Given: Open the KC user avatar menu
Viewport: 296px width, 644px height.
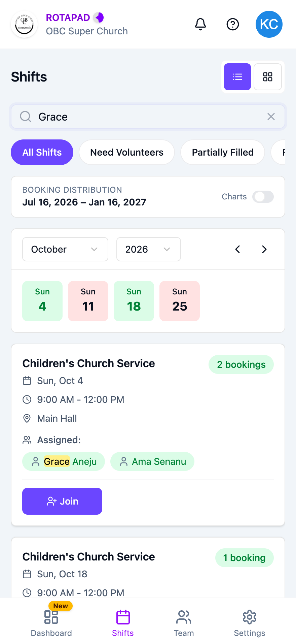Looking at the screenshot, I should (x=269, y=24).
